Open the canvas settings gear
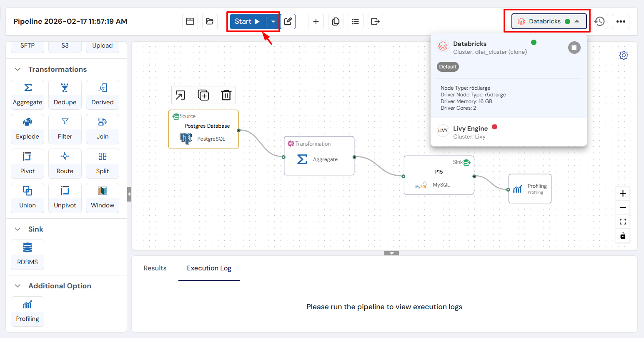 (x=624, y=55)
